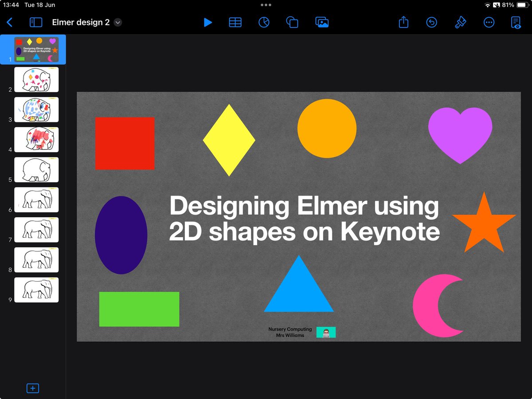
Task: Select the Nursery Computing Mrs Williams text
Action: [290, 332]
